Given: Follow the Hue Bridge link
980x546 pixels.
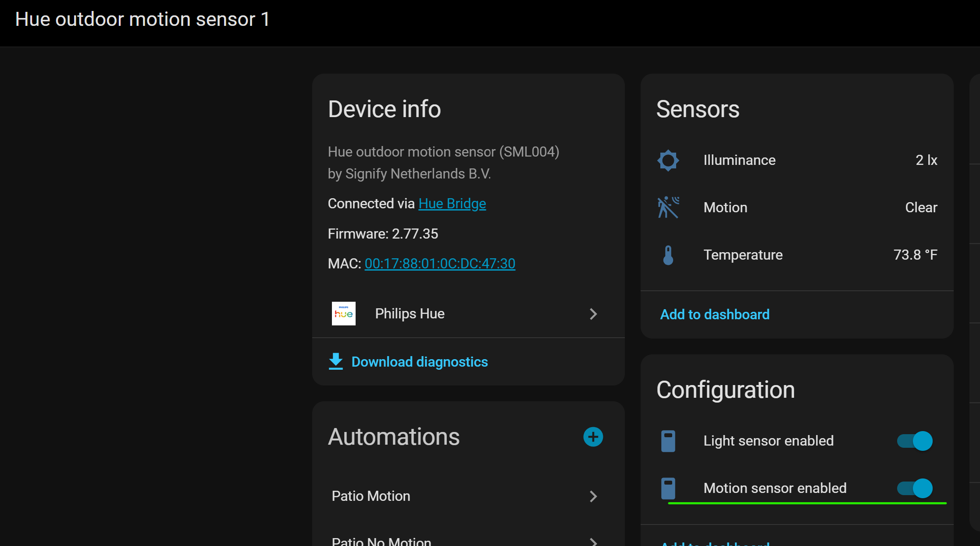Looking at the screenshot, I should (x=452, y=203).
